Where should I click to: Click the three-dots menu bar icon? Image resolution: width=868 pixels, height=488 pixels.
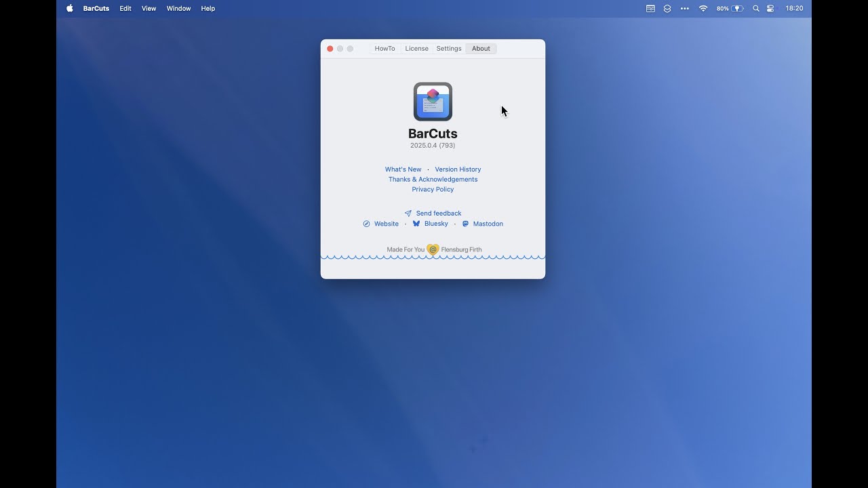pyautogui.click(x=684, y=9)
